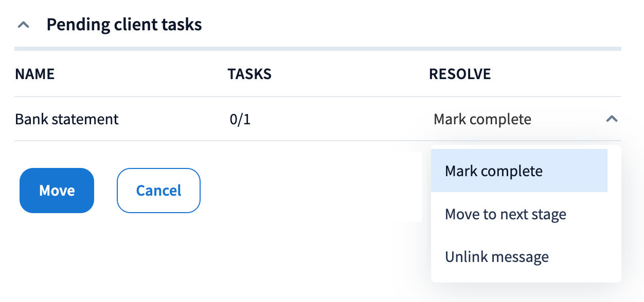Image resolution: width=644 pixels, height=302 pixels.
Task: Click the TASKS column header
Action: coord(249,74)
